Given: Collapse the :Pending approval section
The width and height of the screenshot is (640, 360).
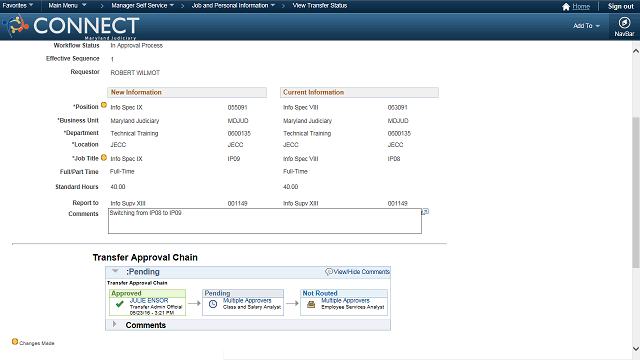Looking at the screenshot, I should (x=115, y=271).
